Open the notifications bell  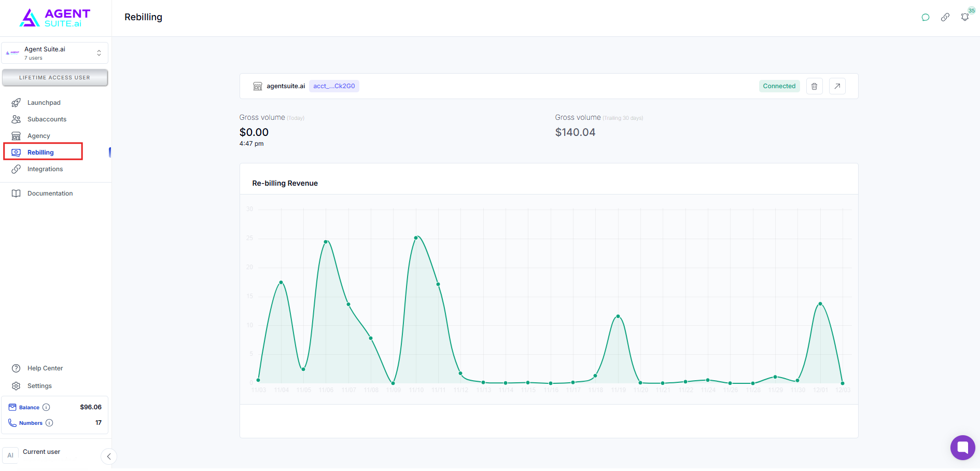965,17
